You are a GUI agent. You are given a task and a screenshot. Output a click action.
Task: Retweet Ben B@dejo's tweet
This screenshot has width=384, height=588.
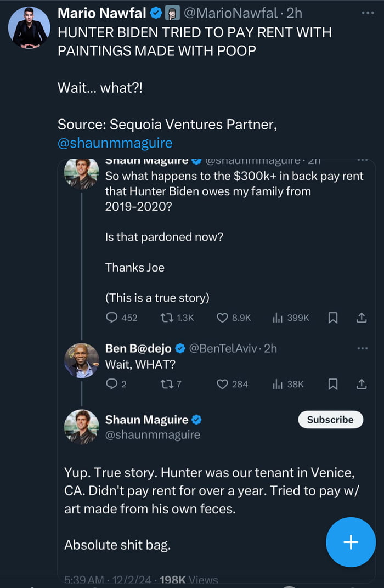tap(165, 384)
